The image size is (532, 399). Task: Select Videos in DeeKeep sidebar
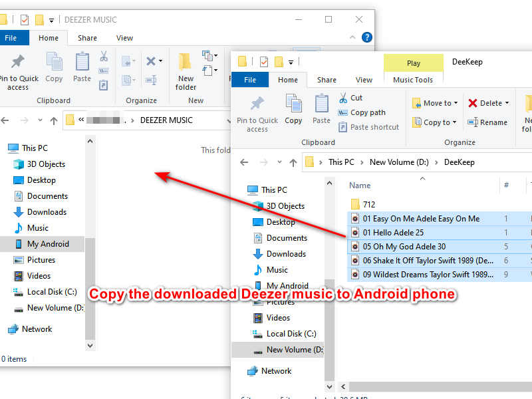click(273, 318)
